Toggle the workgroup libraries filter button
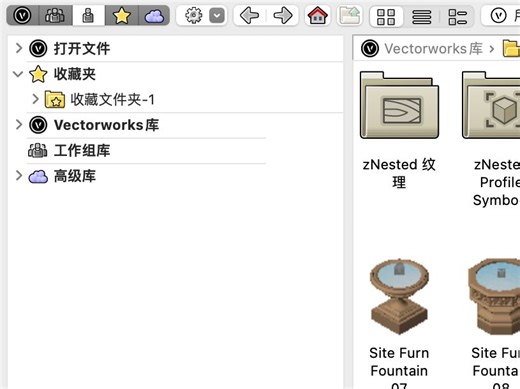 click(55, 15)
